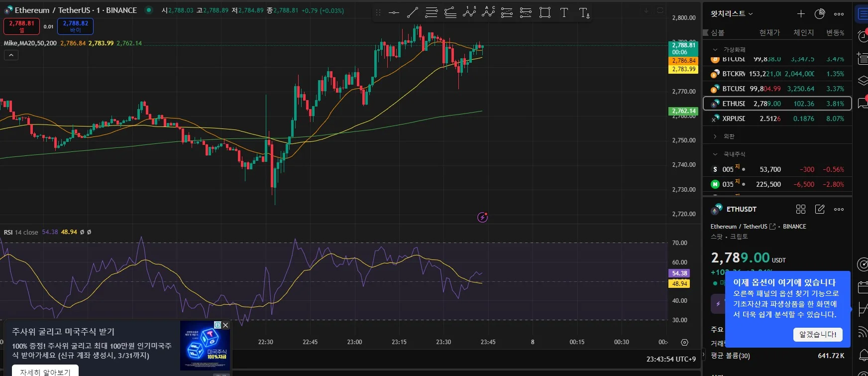
Task: Collapse the 가상화폐 watchlist section
Action: click(x=715, y=50)
